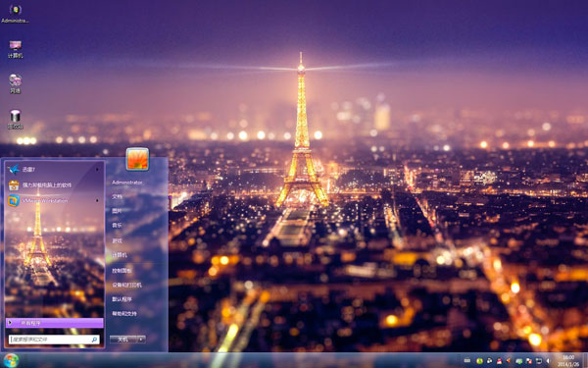Open 图片 (Pictures) in Start menu
Viewport: 588px width, 368px height.
click(x=117, y=211)
